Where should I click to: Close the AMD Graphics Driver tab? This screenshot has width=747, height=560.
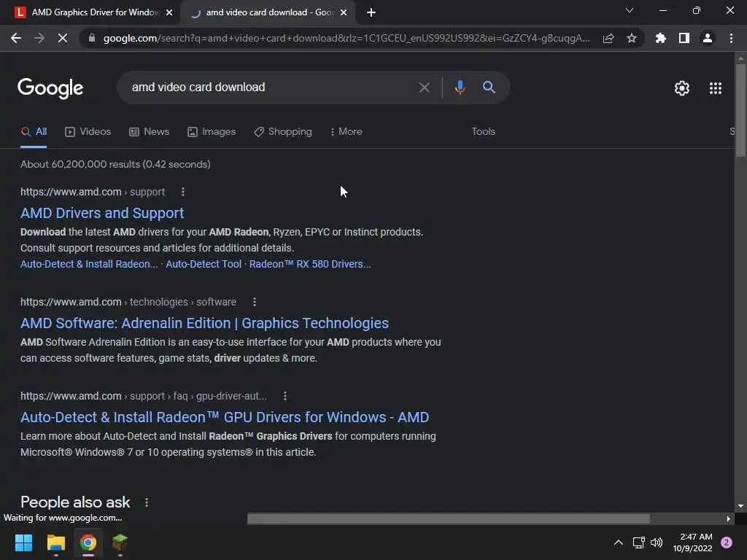[x=169, y=12]
